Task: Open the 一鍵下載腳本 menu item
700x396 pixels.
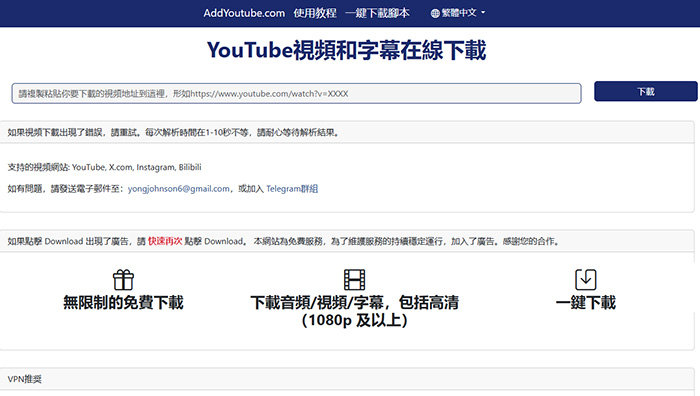Action: click(377, 13)
